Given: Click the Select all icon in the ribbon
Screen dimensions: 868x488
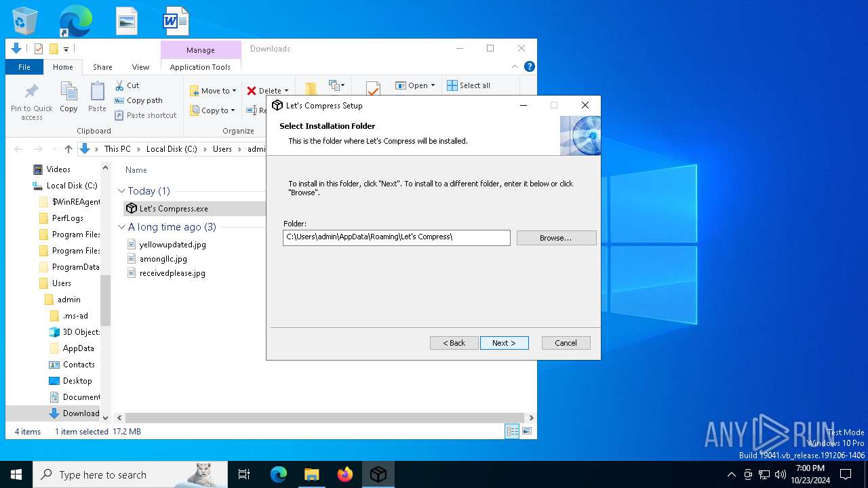Looking at the screenshot, I should point(452,85).
